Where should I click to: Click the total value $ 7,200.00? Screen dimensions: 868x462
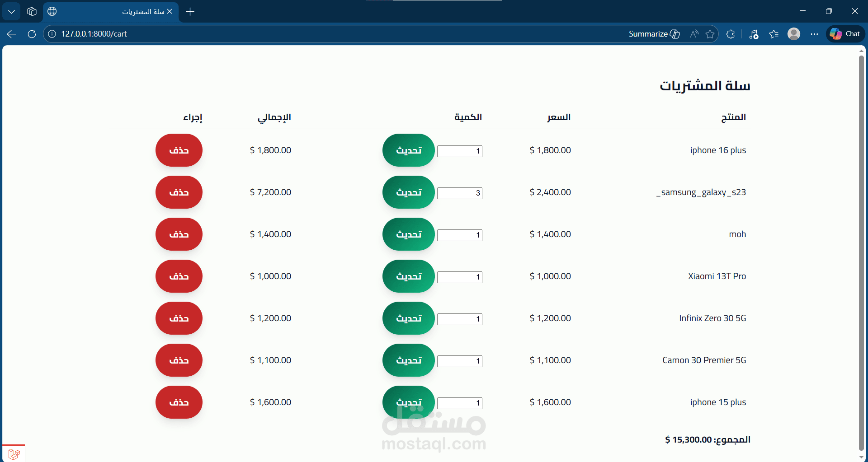tap(270, 192)
